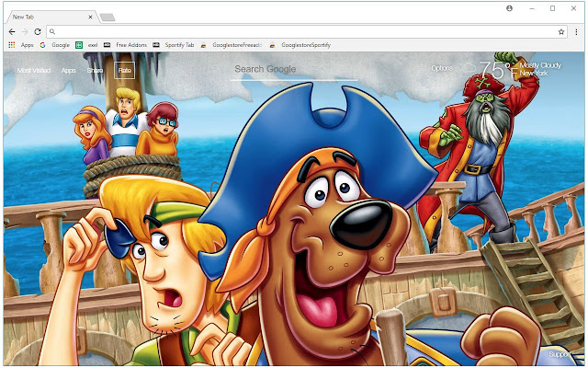Click the Support link at bottom right
Screen dimensions: 588x368
(x=560, y=354)
